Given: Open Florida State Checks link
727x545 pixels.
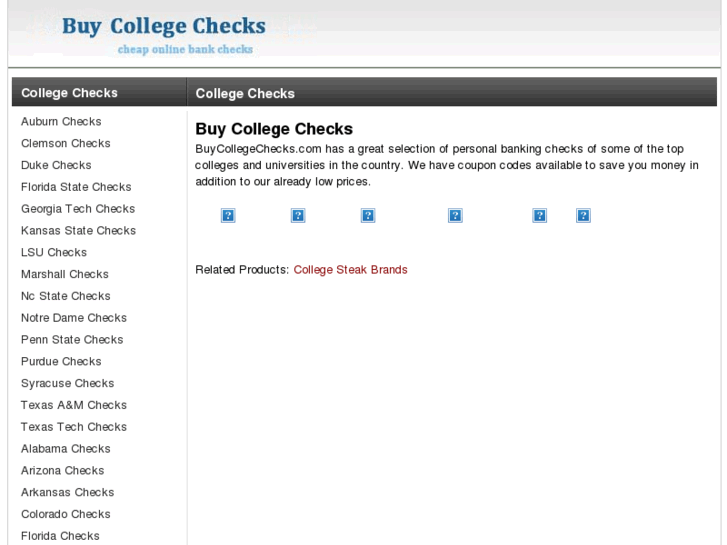Looking at the screenshot, I should point(76,187).
